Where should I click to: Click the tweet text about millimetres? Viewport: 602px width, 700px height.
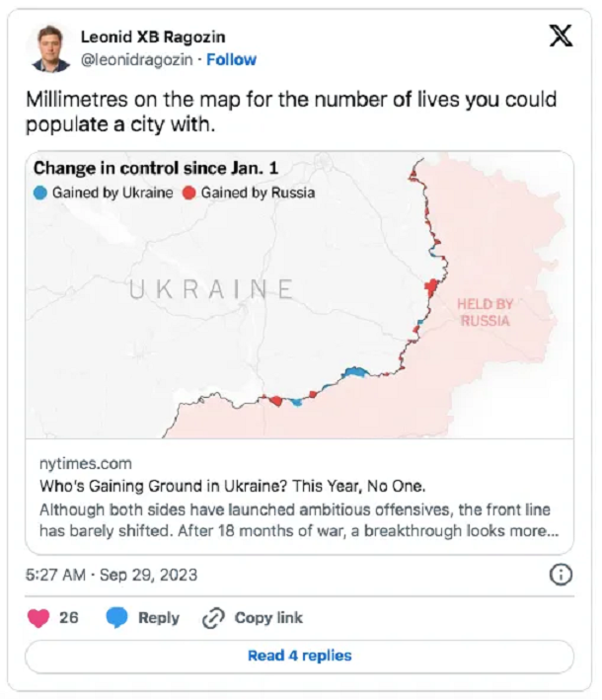pyautogui.click(x=291, y=112)
